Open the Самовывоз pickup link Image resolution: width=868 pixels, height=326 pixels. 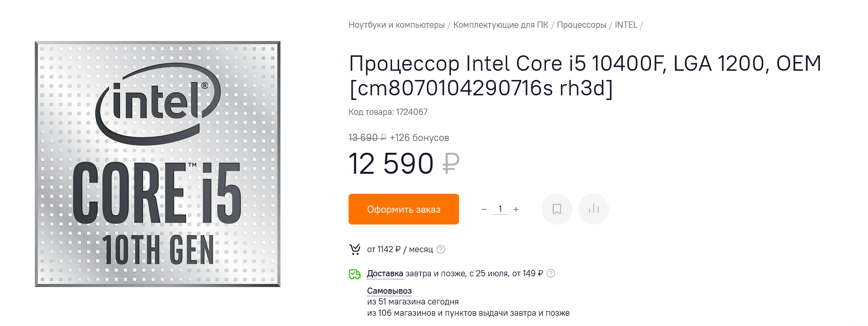coord(389,291)
